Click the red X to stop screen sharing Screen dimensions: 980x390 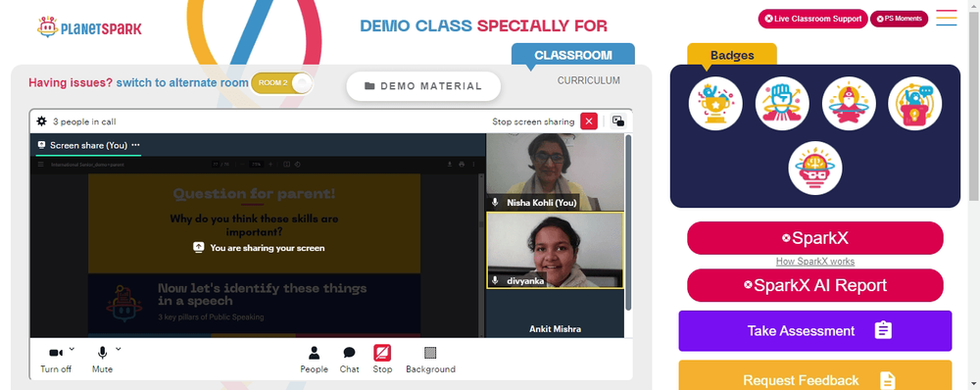(589, 122)
